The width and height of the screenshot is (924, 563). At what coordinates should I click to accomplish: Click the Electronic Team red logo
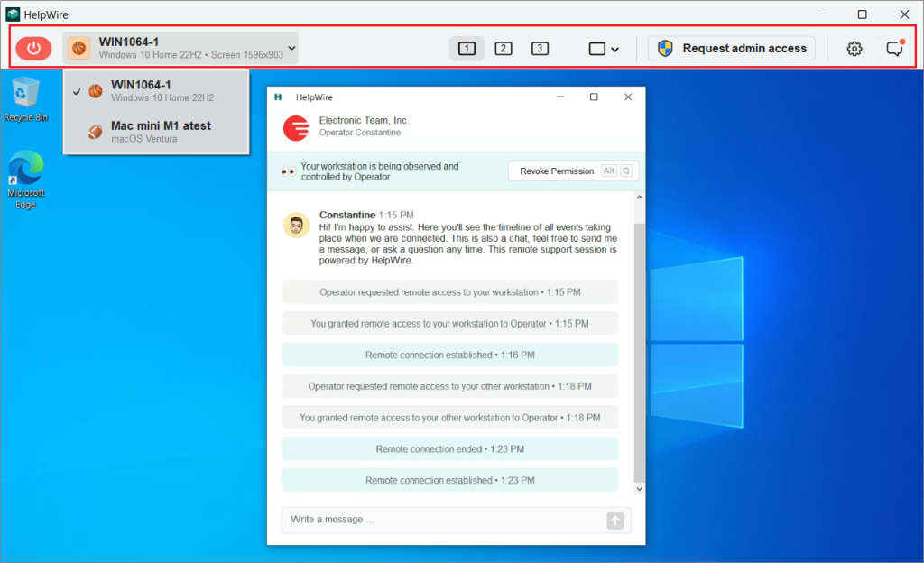pyautogui.click(x=296, y=128)
